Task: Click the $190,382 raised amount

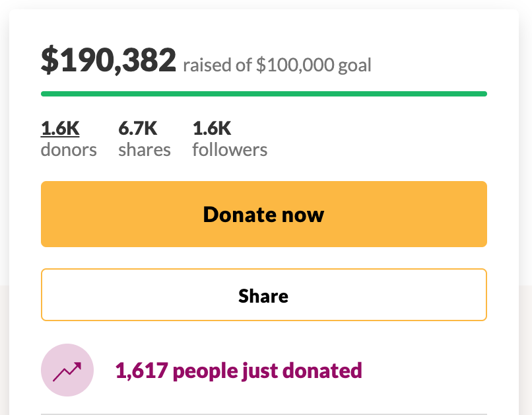Action: 108,61
